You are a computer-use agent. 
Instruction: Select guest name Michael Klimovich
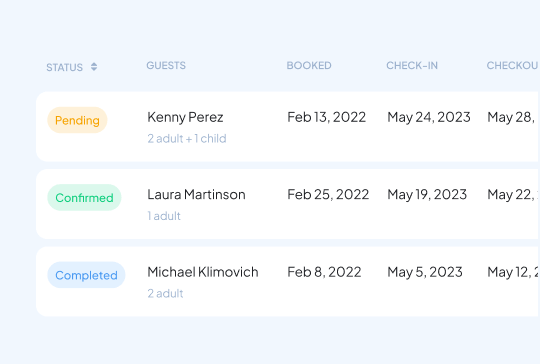(203, 272)
